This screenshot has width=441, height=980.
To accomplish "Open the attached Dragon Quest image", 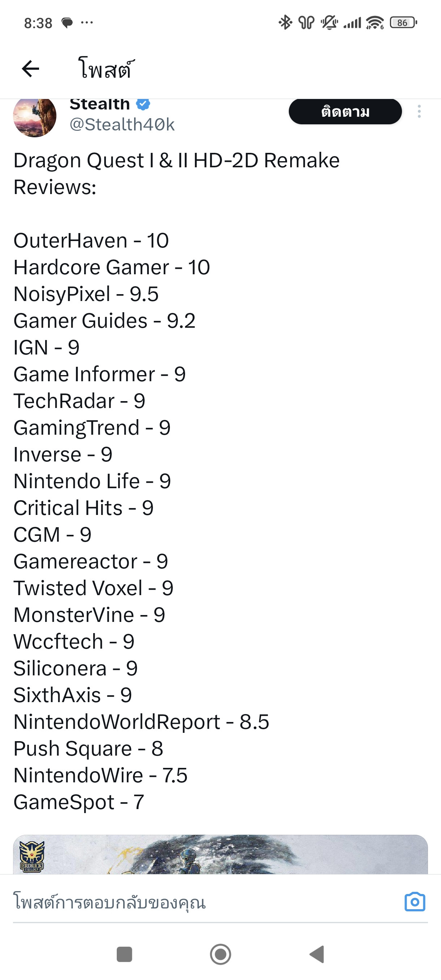I will (220, 855).
